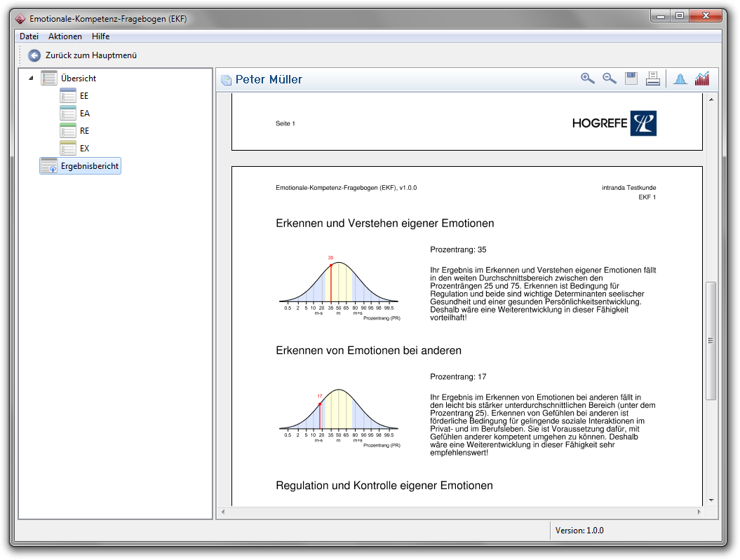Show the normal distribution curve view
The width and height of the screenshot is (740, 560).
[x=680, y=78]
